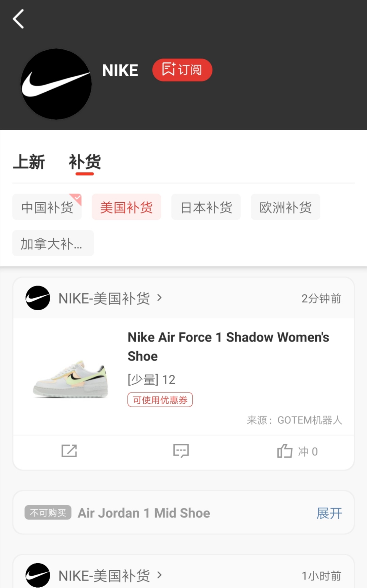Tap the Air Force 1 Shadow shoe thumbnail
The width and height of the screenshot is (367, 588).
[x=71, y=379]
